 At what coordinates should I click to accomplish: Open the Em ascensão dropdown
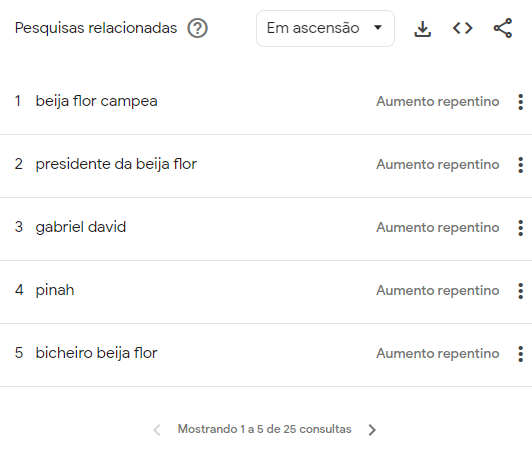point(325,28)
